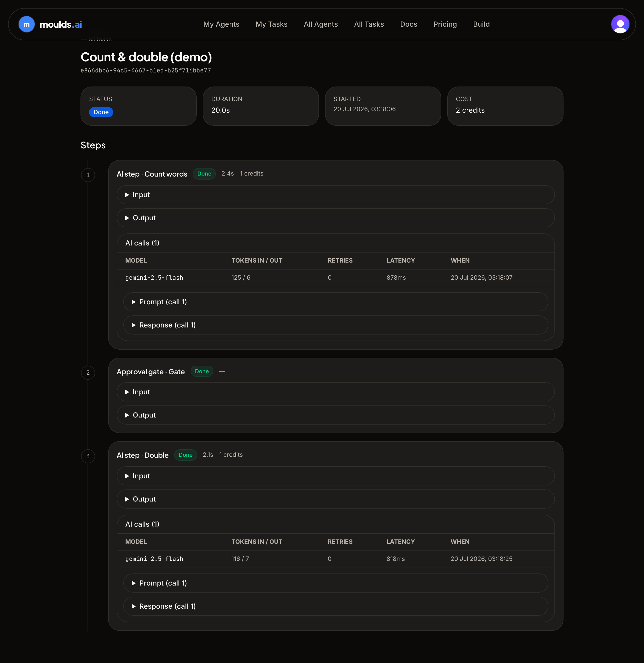The image size is (644, 663).
Task: Click AI calls (1) header in Double step
Action: point(142,524)
